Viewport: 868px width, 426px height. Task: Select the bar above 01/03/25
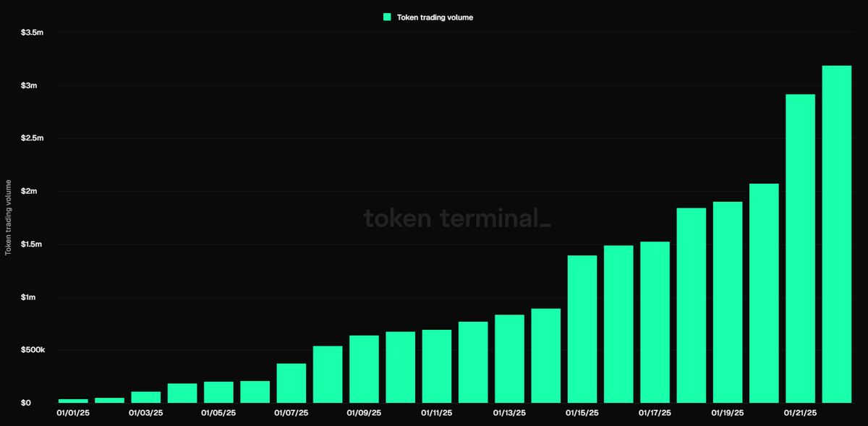145,397
